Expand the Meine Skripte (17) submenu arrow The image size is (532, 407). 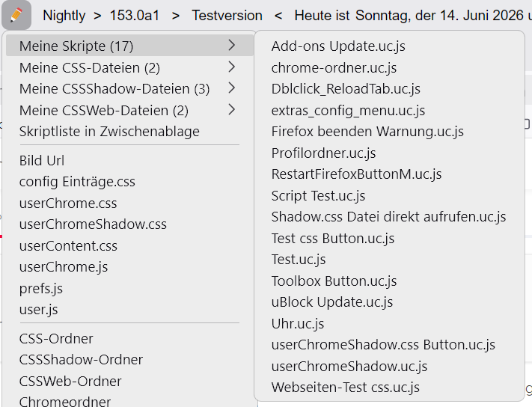click(232, 45)
